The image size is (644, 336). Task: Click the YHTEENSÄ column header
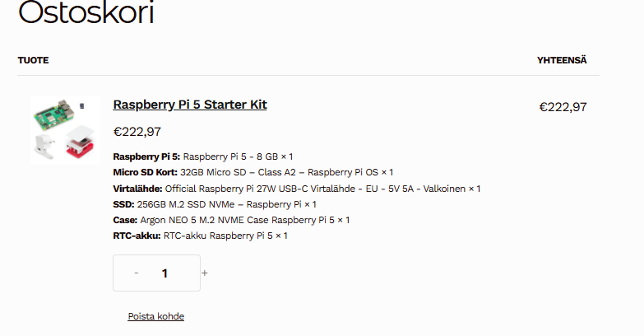(x=562, y=60)
